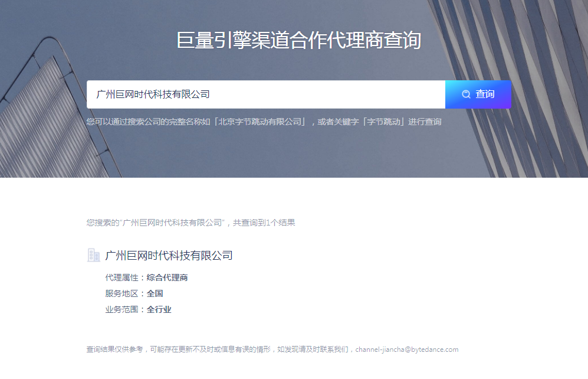
Task: Click the 代理属性：综合代理商 line
Action: 146,277
